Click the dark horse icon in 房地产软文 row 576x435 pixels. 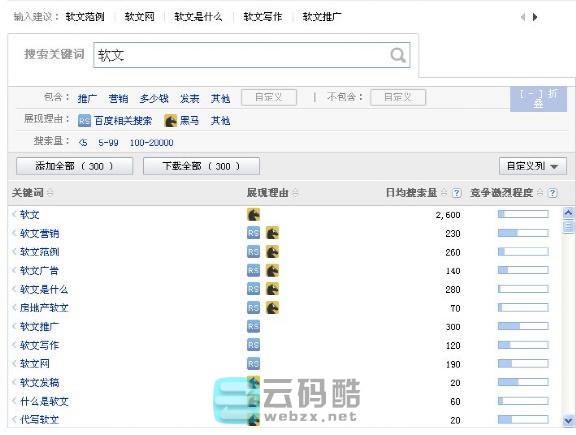click(x=272, y=308)
